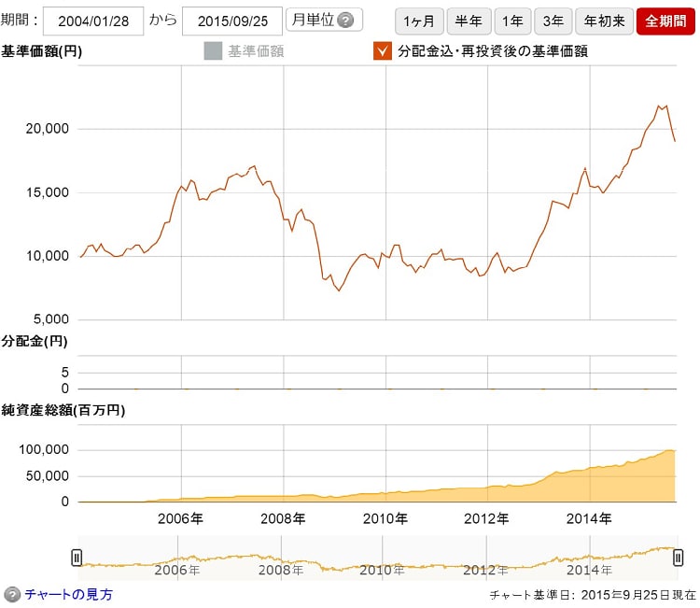The width and height of the screenshot is (700, 608).
Task: Click 2010年 in the range navigator
Action: (x=382, y=570)
